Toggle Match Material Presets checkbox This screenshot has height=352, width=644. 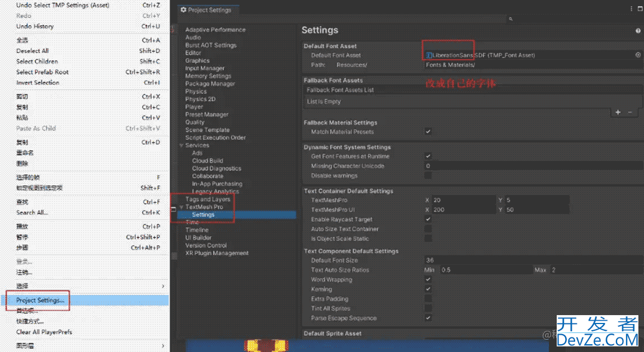click(x=428, y=132)
